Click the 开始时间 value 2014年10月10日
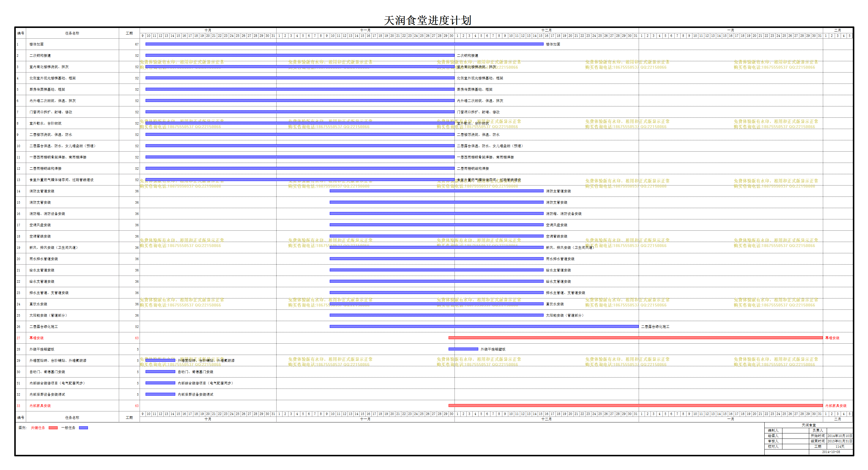This screenshot has width=868, height=470. point(840,436)
